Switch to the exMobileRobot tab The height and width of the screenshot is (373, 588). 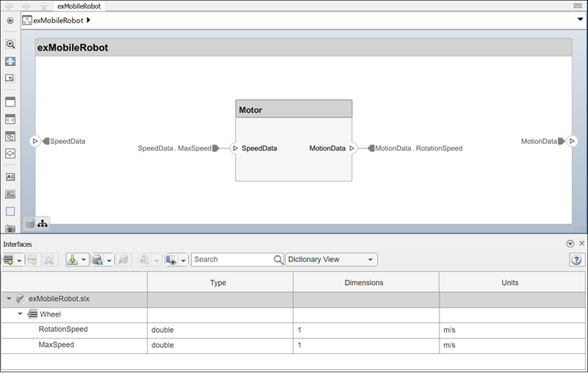pos(79,6)
